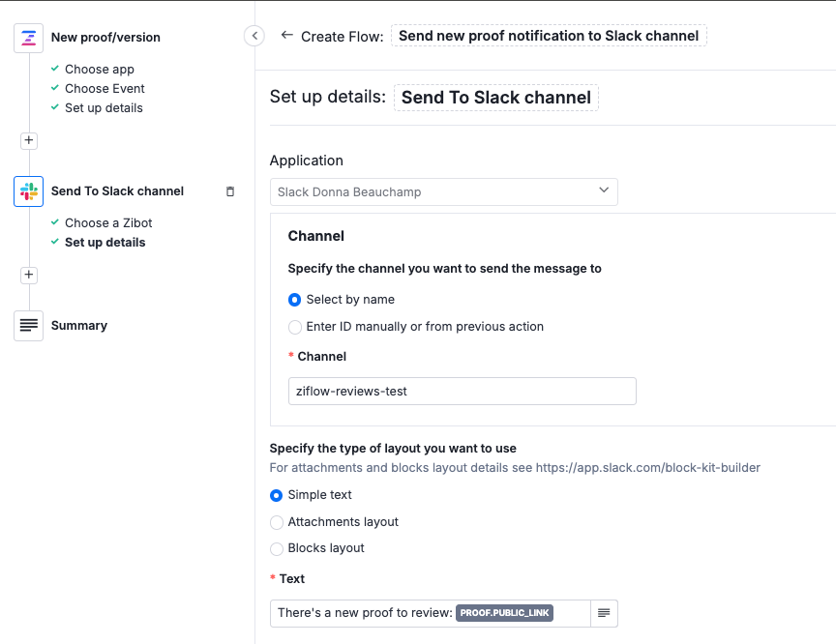Add a step using the upper plus icon
The height and width of the screenshot is (644, 836).
[x=28, y=140]
